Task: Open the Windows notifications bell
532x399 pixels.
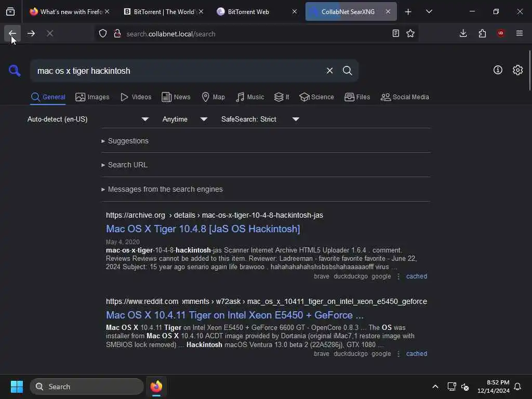Action: point(517,387)
